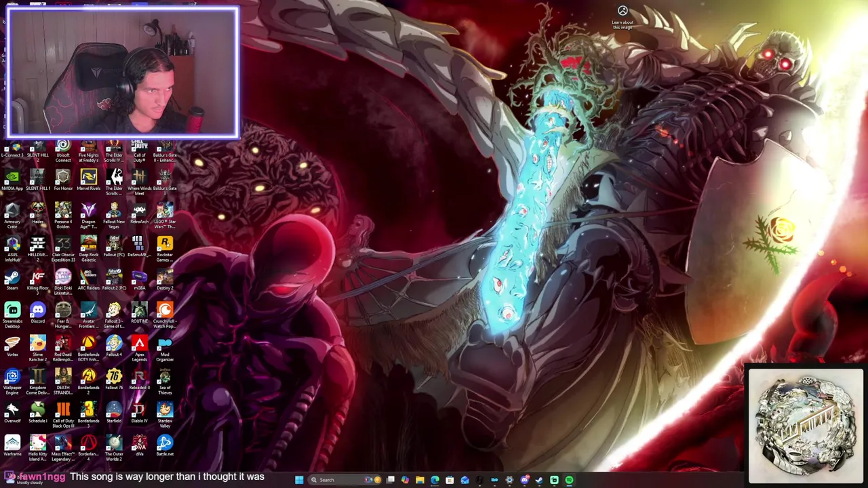Open Killing Floor 3 shortcut
The image size is (868, 488).
37,283
